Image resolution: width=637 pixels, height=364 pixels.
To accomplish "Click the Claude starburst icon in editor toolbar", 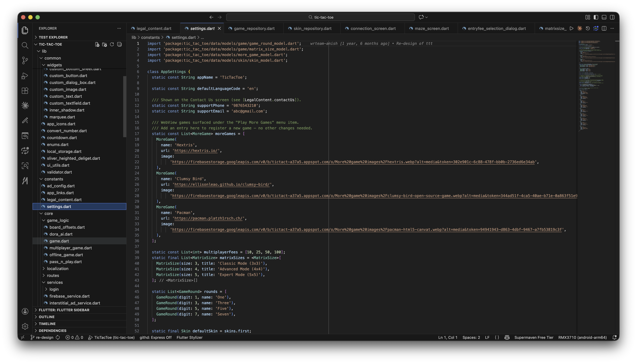I will [580, 29].
